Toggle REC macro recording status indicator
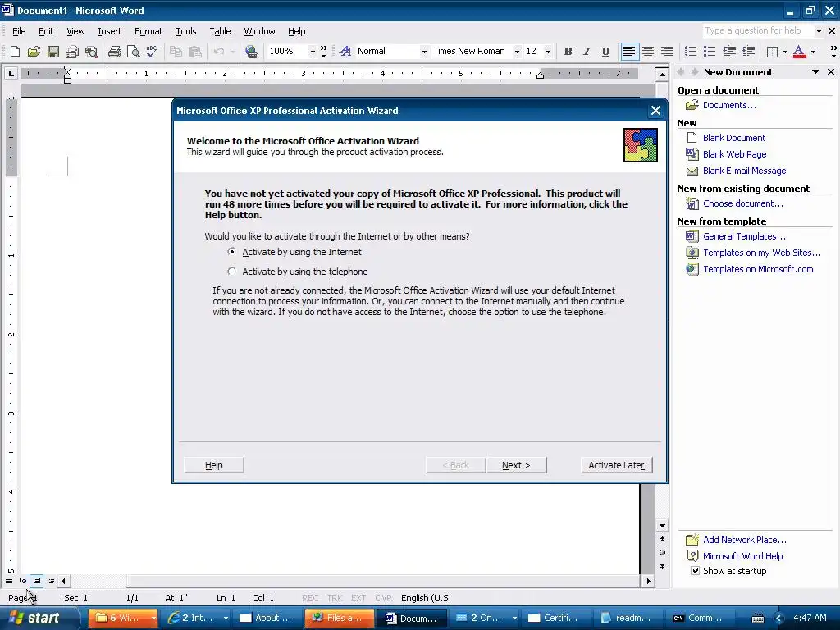Viewport: 840px width, 630px height. click(309, 598)
